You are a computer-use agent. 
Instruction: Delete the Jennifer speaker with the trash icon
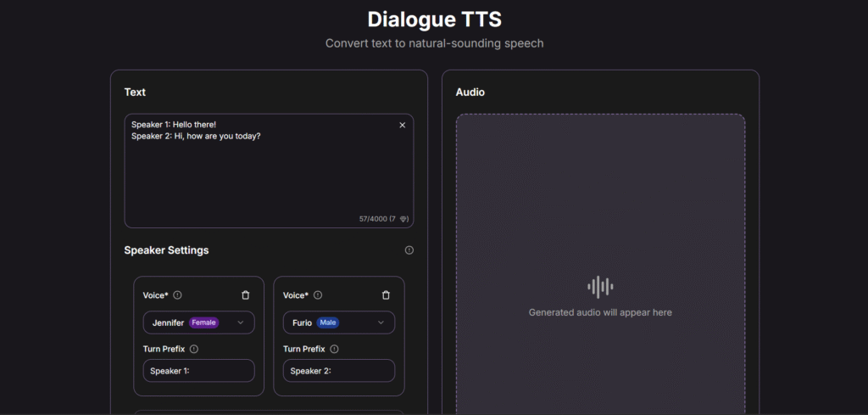tap(246, 295)
